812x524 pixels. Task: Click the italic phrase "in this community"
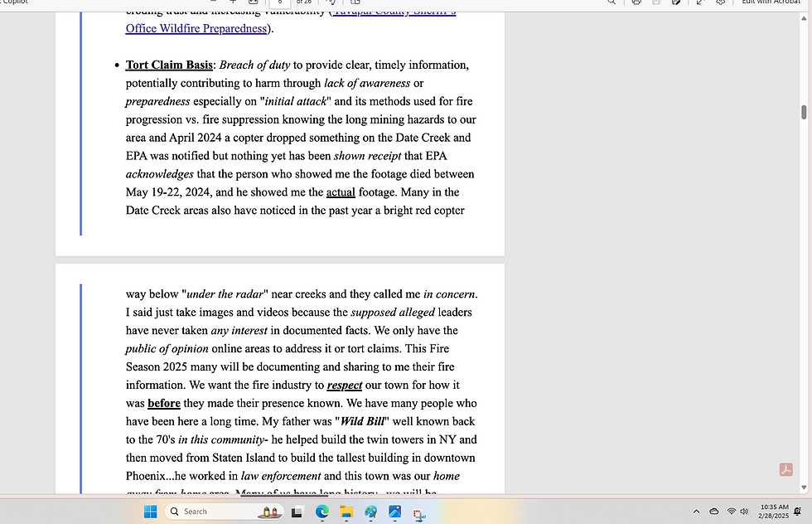tap(221, 439)
